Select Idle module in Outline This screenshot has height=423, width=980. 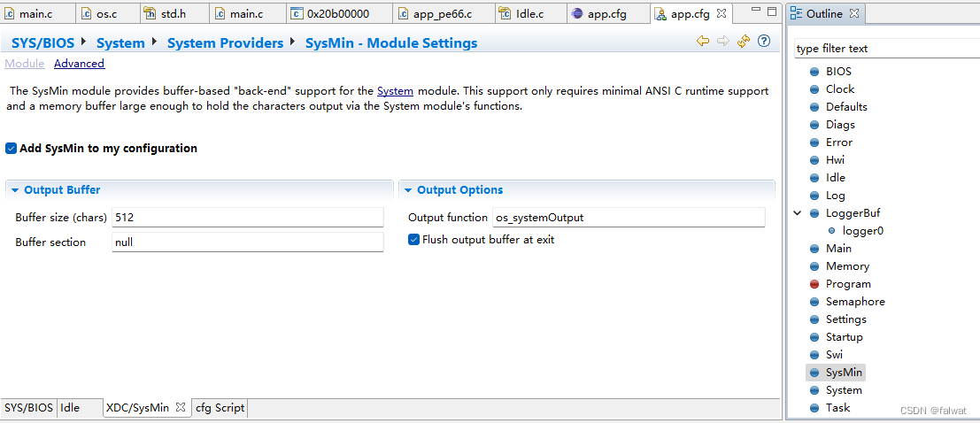[835, 178]
